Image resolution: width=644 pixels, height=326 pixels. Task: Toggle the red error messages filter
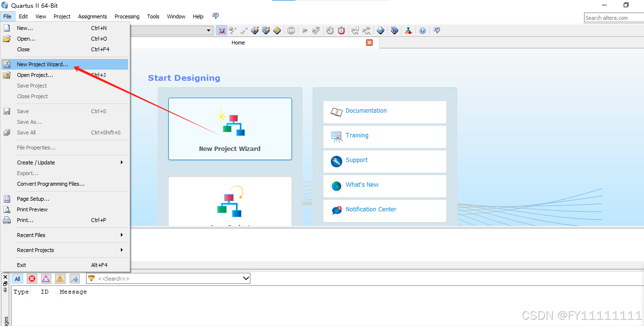[x=32, y=279]
